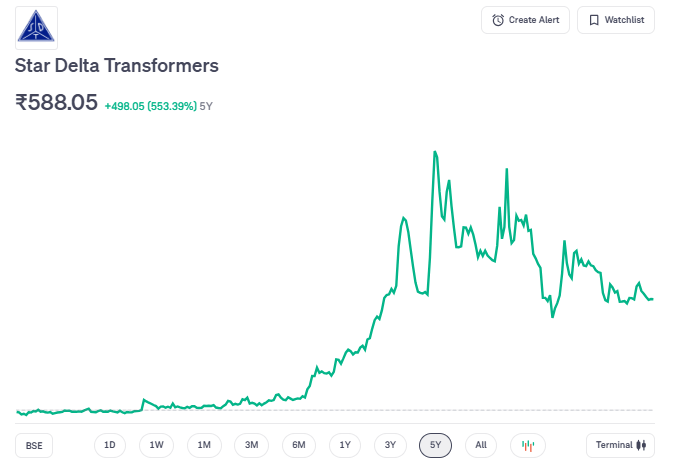Select the 1D time range

(x=110, y=445)
